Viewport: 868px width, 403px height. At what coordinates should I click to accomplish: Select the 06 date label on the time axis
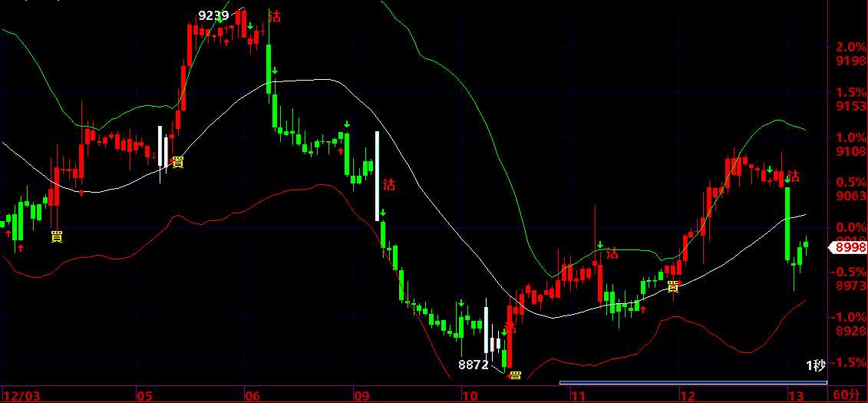[253, 396]
